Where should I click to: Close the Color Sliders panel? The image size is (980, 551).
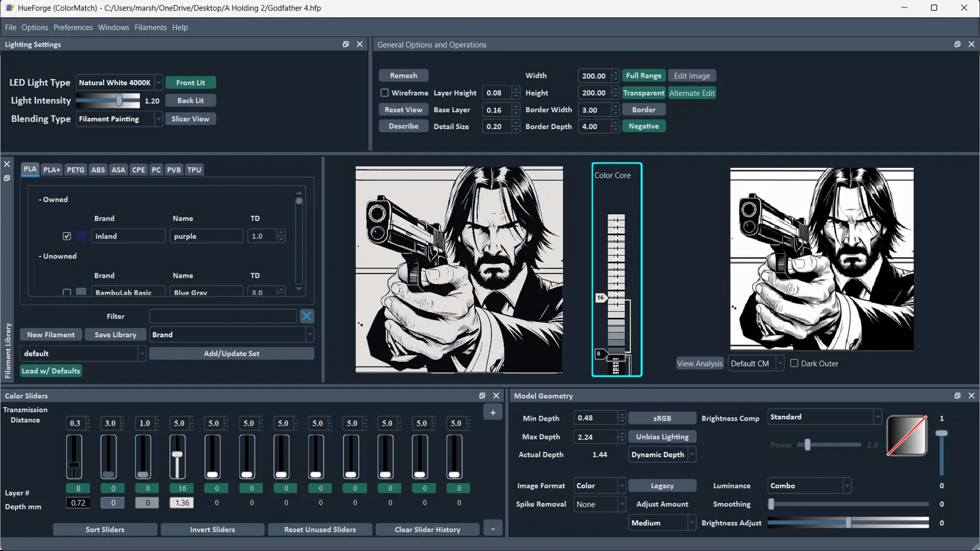(496, 395)
